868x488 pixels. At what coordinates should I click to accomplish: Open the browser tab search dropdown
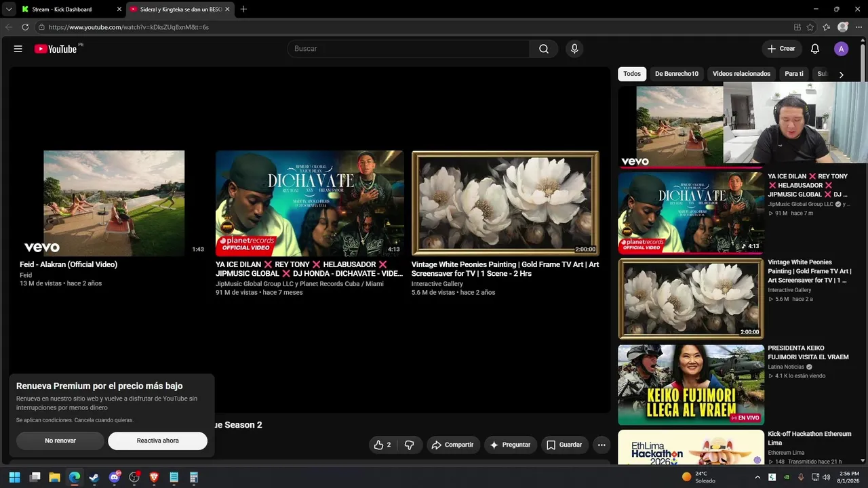click(9, 9)
